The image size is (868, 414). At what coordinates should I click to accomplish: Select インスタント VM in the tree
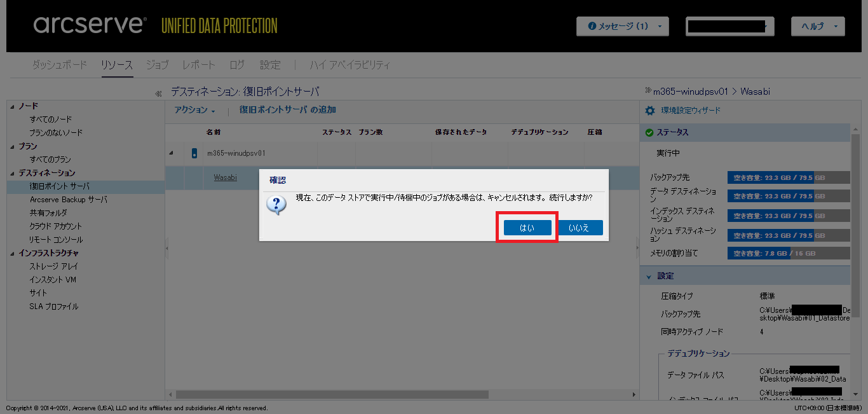tap(53, 280)
